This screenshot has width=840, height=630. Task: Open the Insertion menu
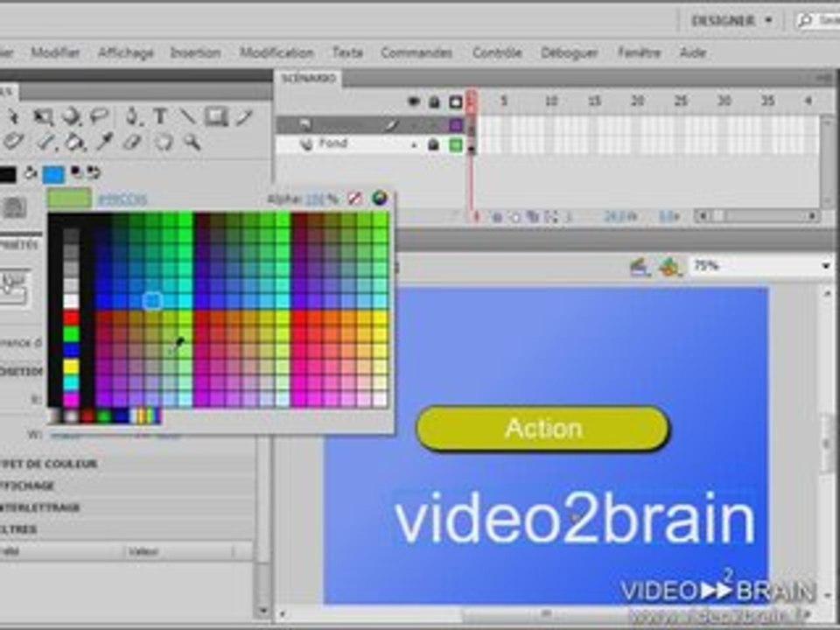point(195,53)
